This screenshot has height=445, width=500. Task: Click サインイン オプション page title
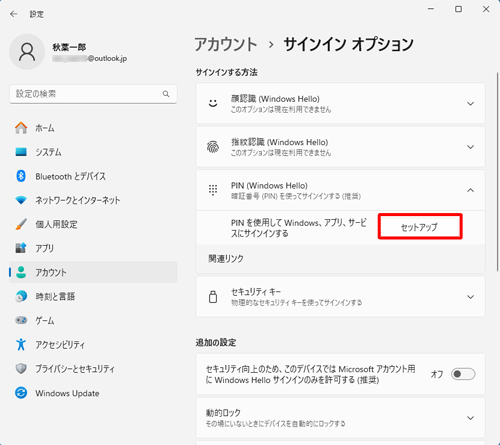pyautogui.click(x=349, y=44)
